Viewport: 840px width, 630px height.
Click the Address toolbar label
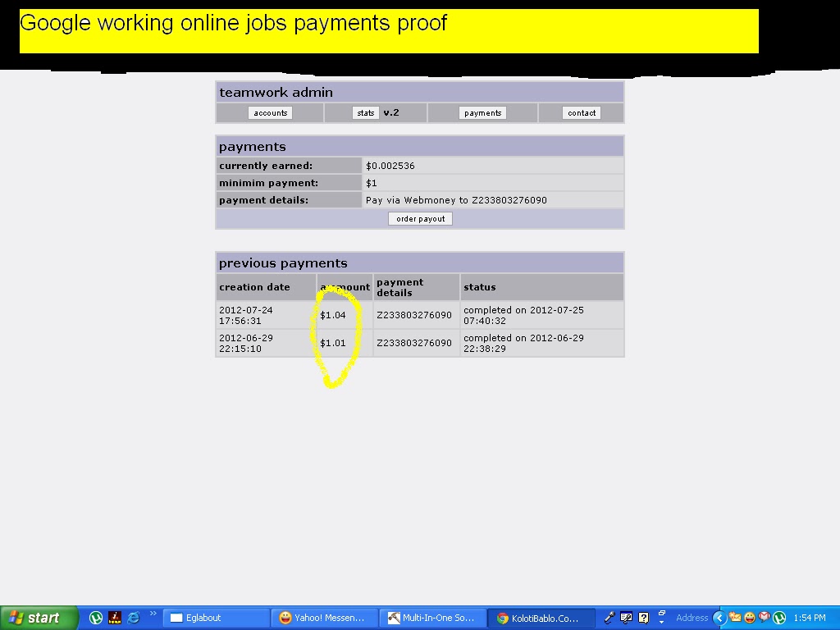coord(692,618)
